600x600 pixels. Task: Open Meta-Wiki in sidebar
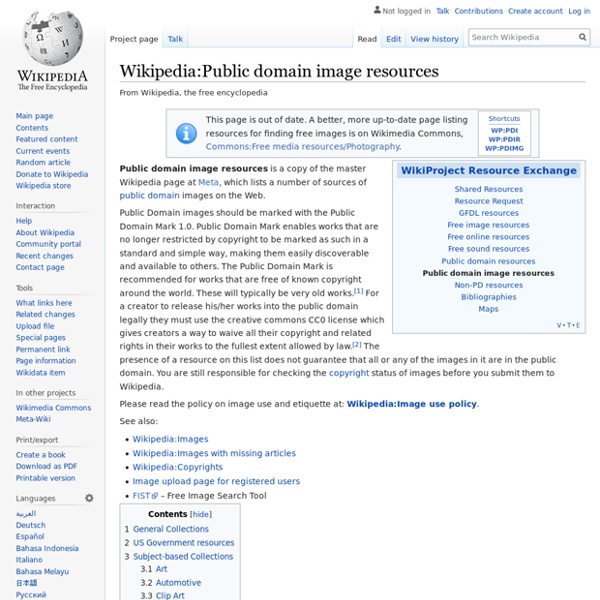click(x=33, y=419)
